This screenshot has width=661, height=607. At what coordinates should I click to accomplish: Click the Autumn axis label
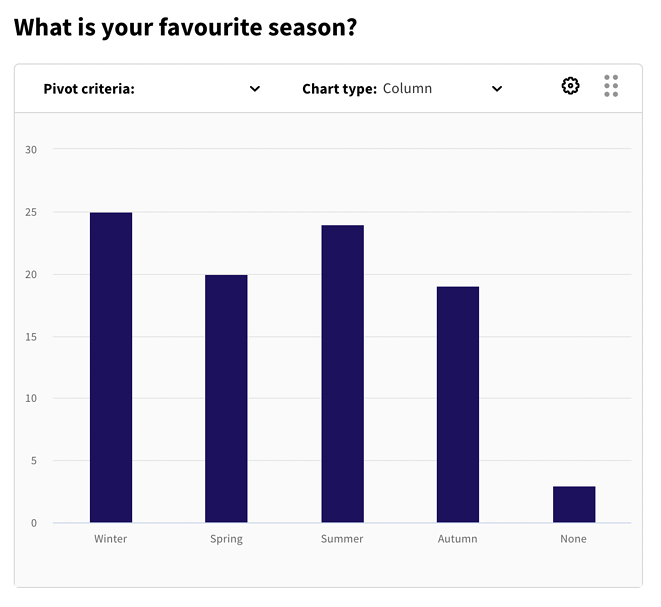pos(458,539)
